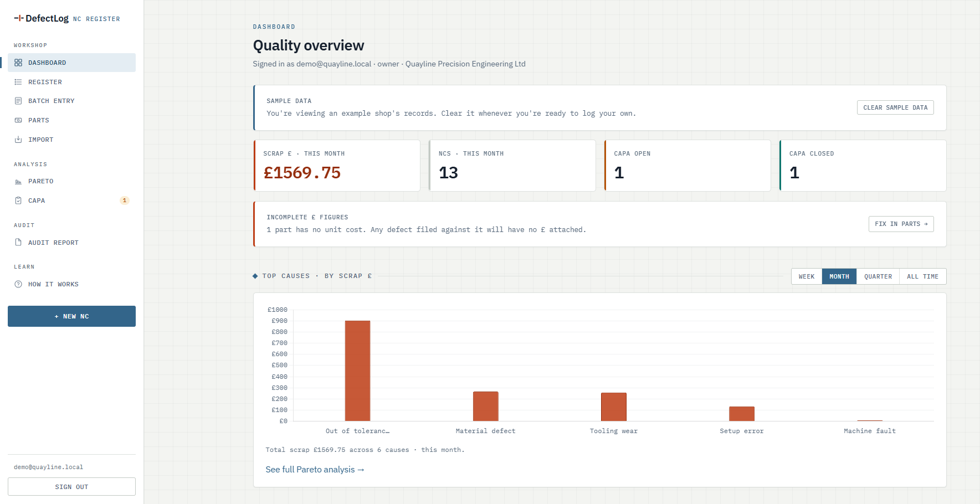
Task: Click the NCs This Month card
Action: click(x=512, y=166)
